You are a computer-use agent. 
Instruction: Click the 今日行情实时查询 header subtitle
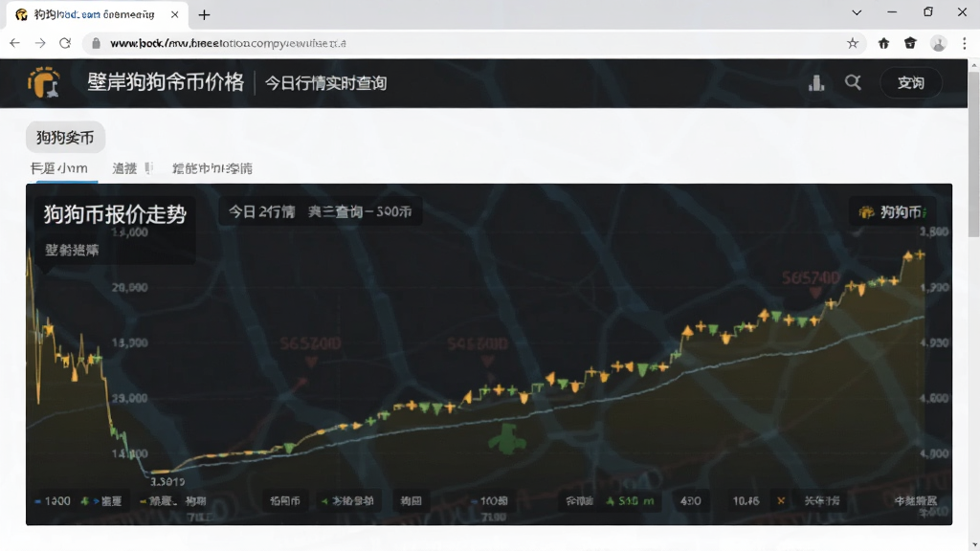325,83
